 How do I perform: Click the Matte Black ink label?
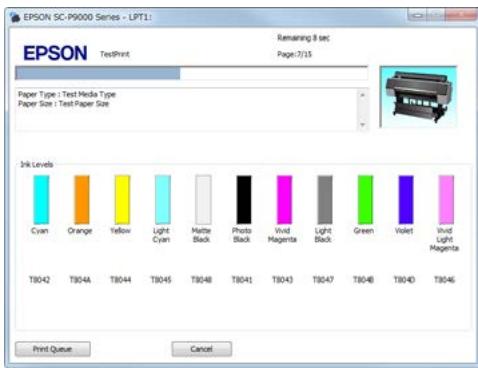(201, 235)
